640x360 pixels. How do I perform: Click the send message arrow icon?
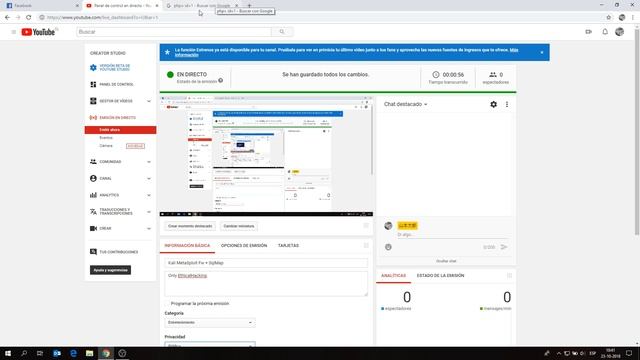coord(504,247)
